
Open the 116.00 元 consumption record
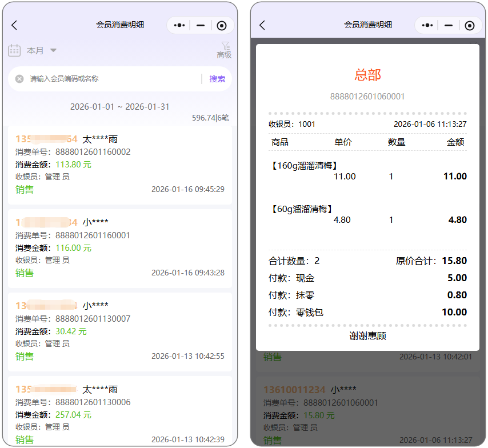coord(119,248)
